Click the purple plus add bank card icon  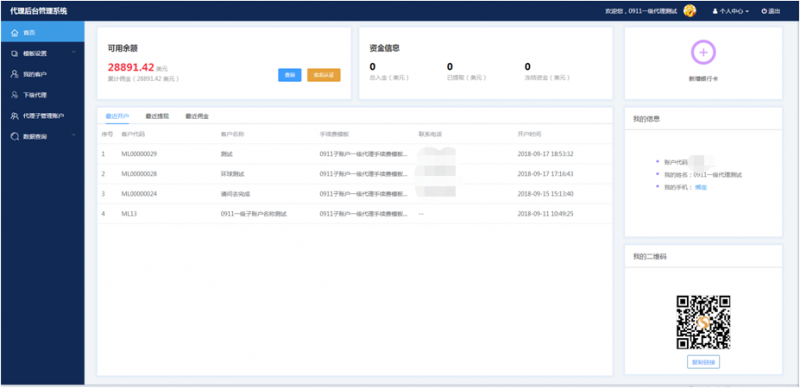pos(703,52)
